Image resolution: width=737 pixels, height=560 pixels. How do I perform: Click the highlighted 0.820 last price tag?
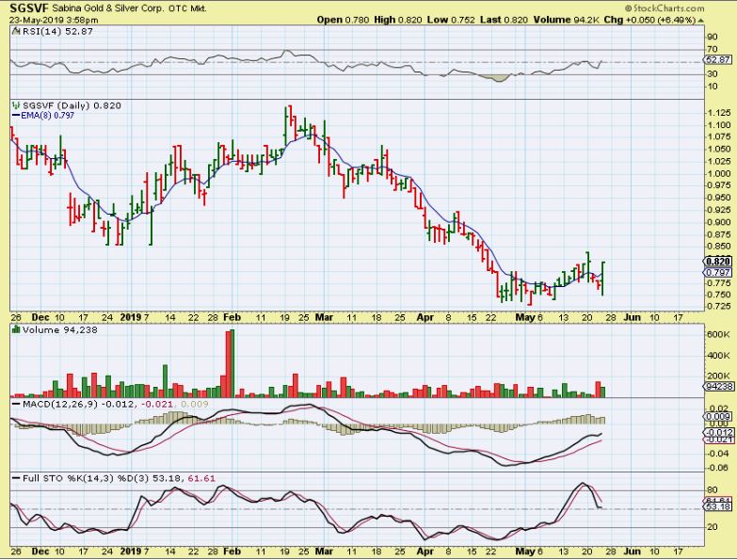[x=717, y=261]
